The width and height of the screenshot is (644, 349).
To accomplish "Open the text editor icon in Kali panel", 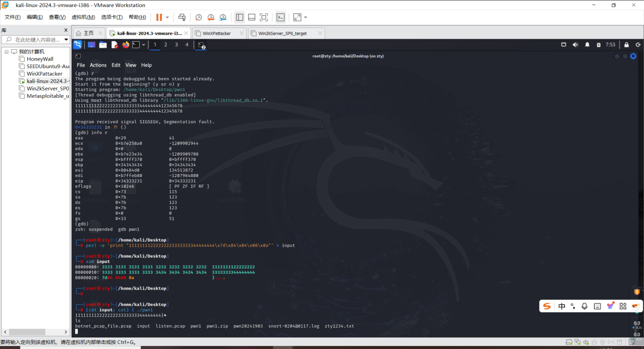I will coord(115,45).
